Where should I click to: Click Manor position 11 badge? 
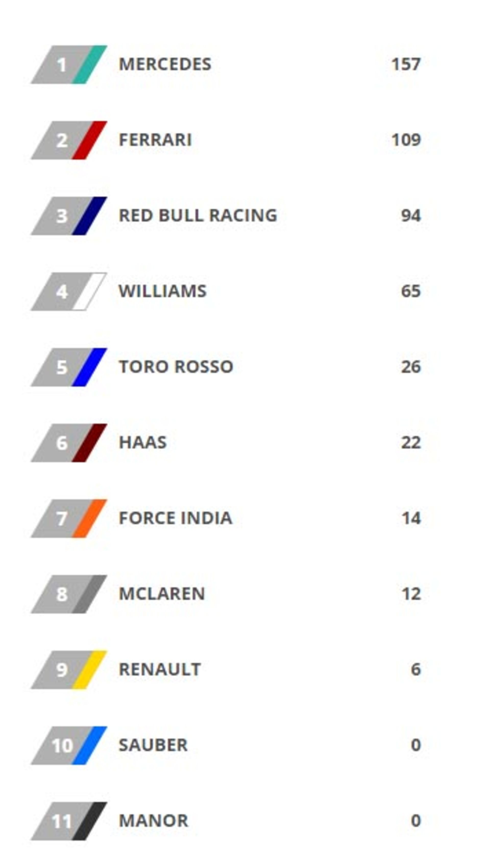coord(69,821)
